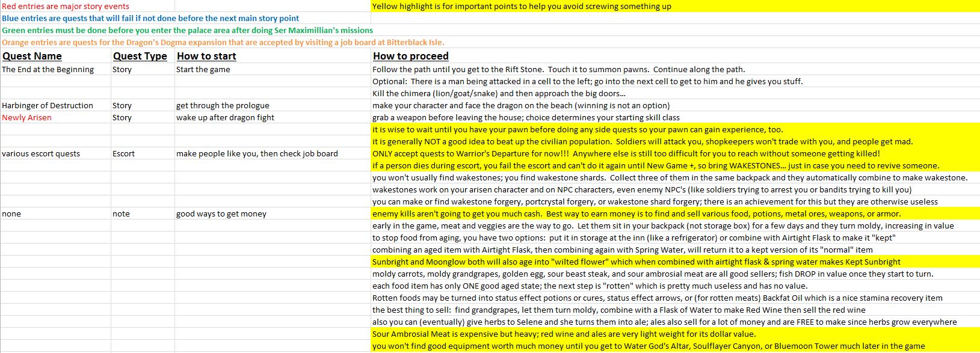Click the 'good ways to get money' cell
Viewport: 980px width, 353px height.
point(273,213)
